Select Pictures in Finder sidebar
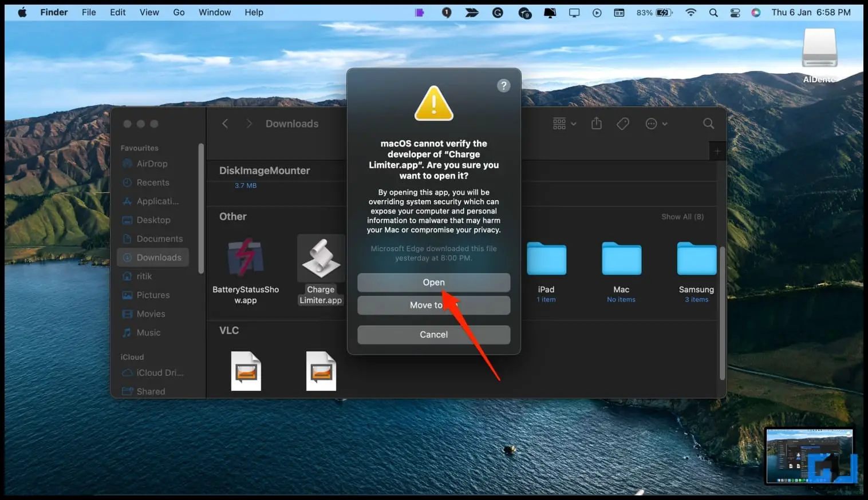Image resolution: width=868 pixels, height=500 pixels. (152, 295)
